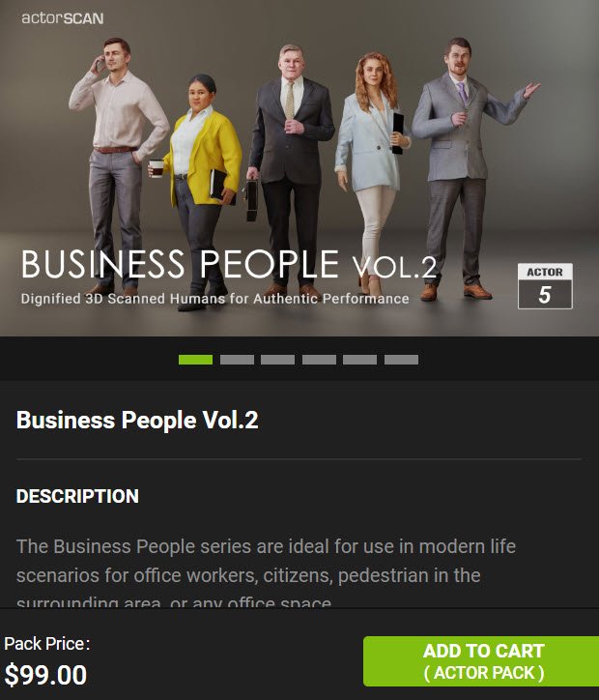The height and width of the screenshot is (700, 599).
Task: Click the description paragraph text
Action: [266, 573]
